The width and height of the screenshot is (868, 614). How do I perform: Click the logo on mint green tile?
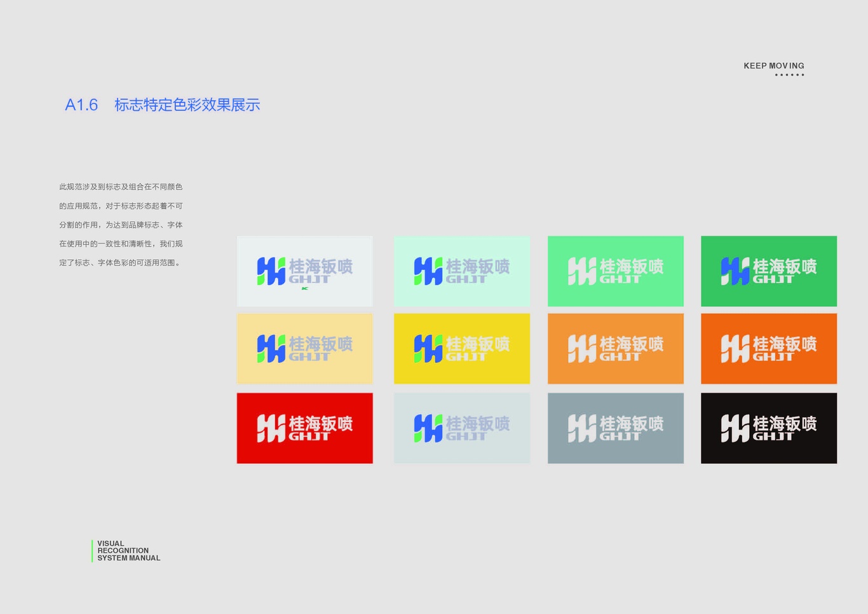[461, 271]
